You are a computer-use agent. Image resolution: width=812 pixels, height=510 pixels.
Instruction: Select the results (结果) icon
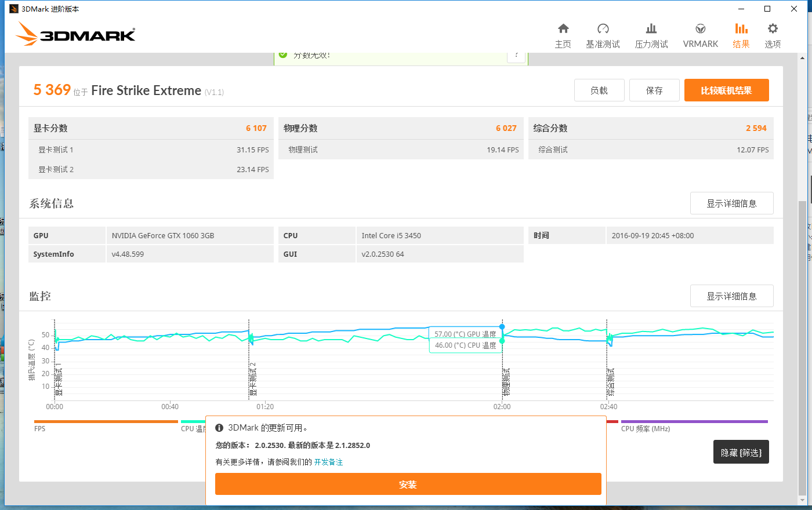click(741, 34)
